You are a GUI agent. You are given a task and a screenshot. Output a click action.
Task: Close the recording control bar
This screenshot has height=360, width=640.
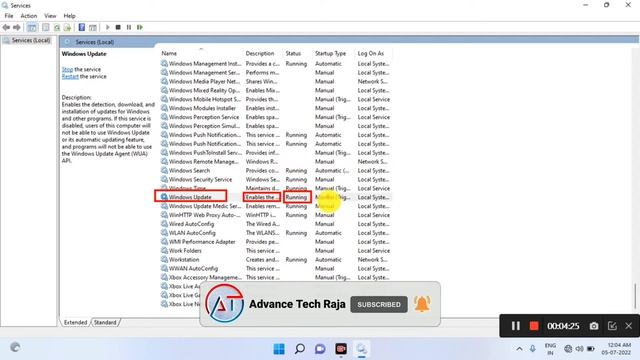pyautogui.click(x=629, y=326)
